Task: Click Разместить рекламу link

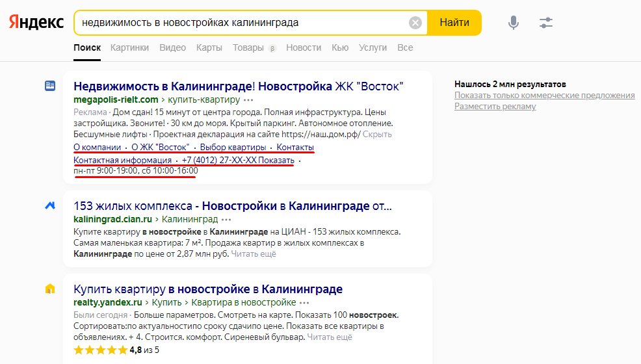Action: (495, 106)
